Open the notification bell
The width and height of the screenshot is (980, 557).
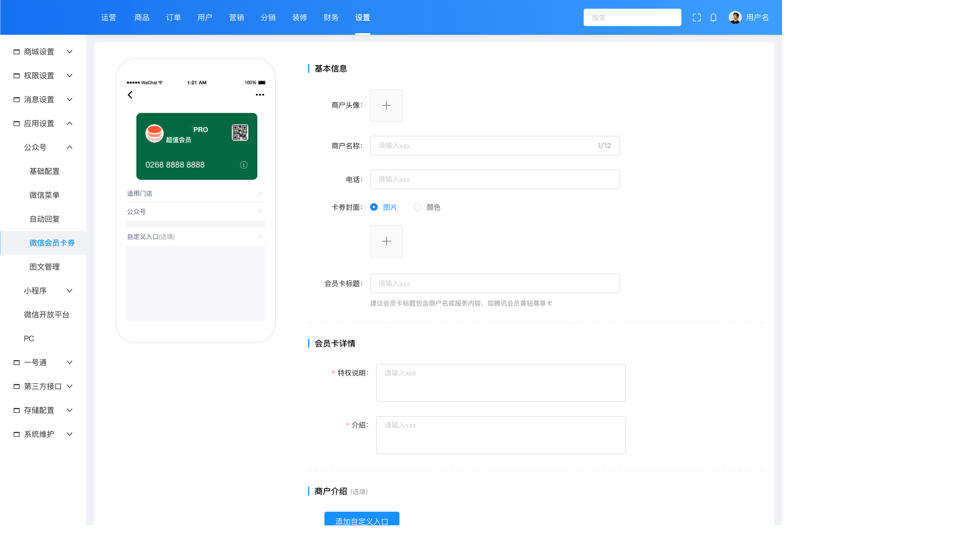tap(713, 18)
